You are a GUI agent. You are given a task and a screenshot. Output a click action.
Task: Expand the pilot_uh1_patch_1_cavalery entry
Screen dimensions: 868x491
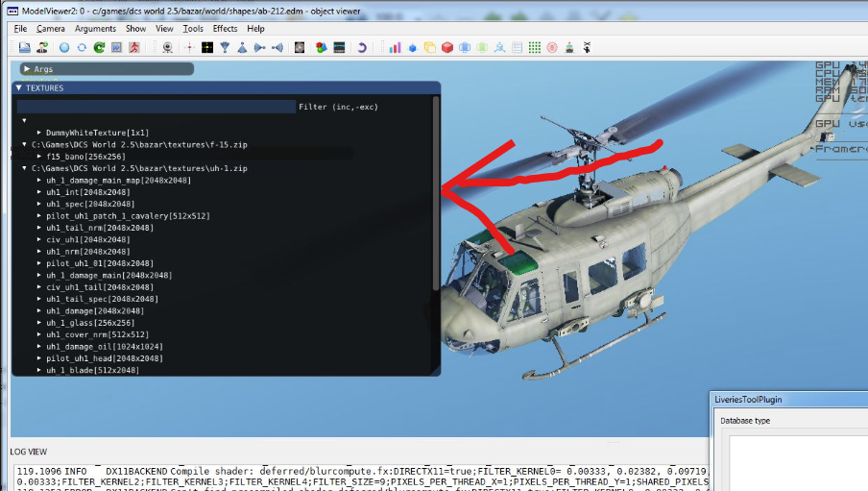pos(38,215)
